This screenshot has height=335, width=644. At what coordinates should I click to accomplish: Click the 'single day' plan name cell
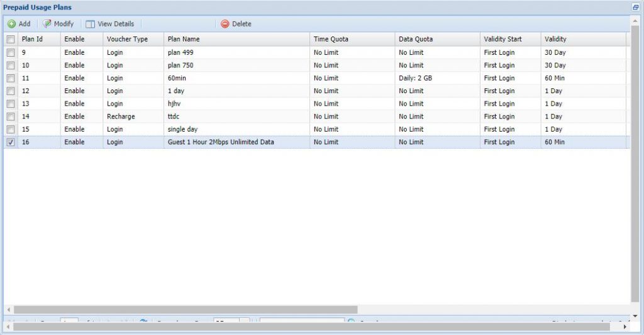(x=183, y=129)
